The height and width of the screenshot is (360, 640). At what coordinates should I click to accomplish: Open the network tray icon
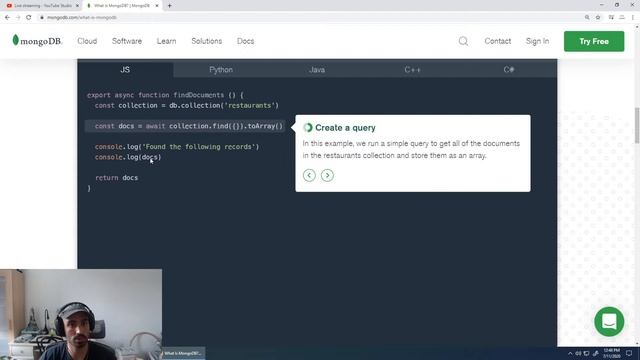[587, 353]
